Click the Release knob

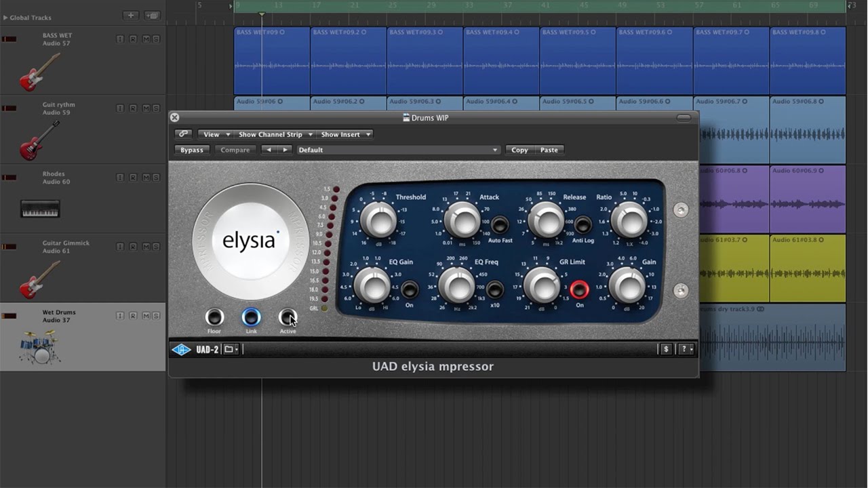pyautogui.click(x=546, y=220)
